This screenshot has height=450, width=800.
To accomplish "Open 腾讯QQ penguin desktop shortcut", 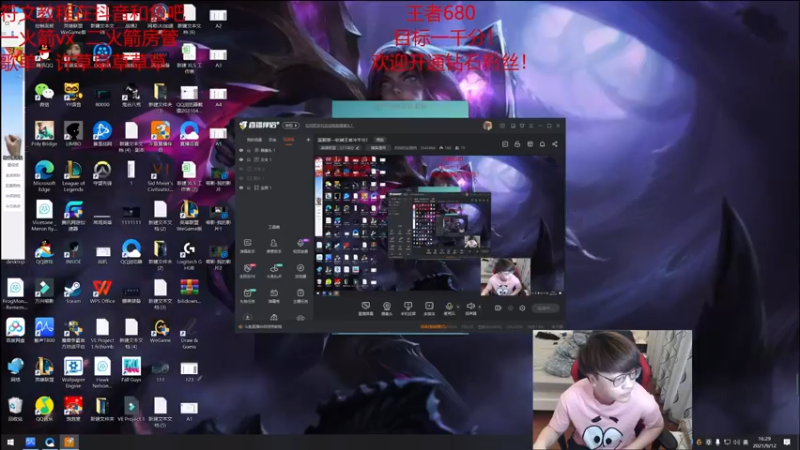I will (x=44, y=56).
